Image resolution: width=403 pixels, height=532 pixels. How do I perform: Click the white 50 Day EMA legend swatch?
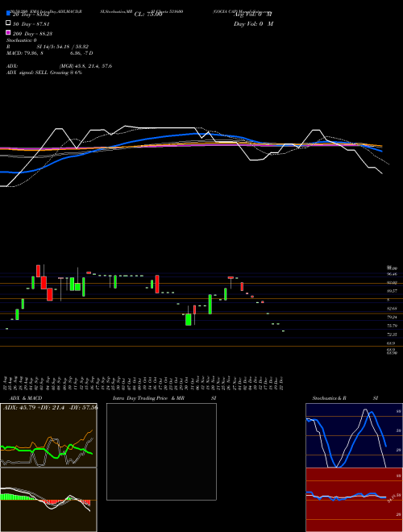tap(8, 23)
